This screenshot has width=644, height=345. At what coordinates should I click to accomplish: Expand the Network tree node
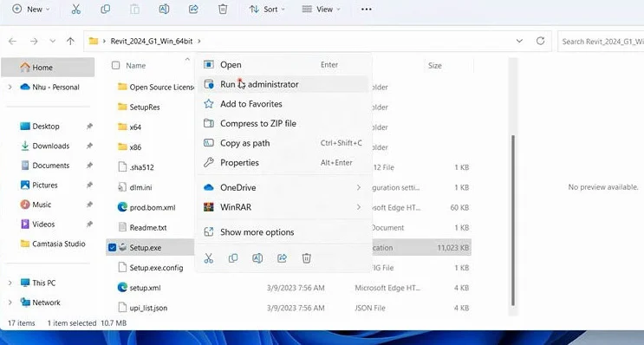pyautogui.click(x=10, y=303)
